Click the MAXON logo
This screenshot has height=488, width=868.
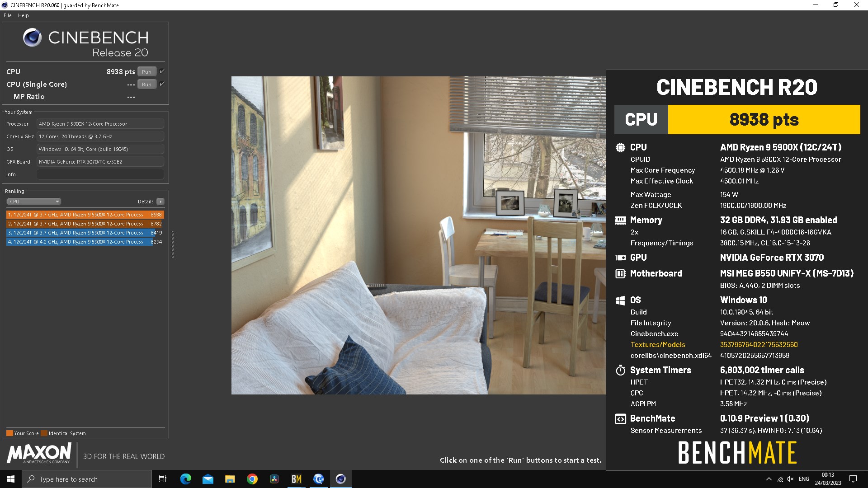click(39, 453)
